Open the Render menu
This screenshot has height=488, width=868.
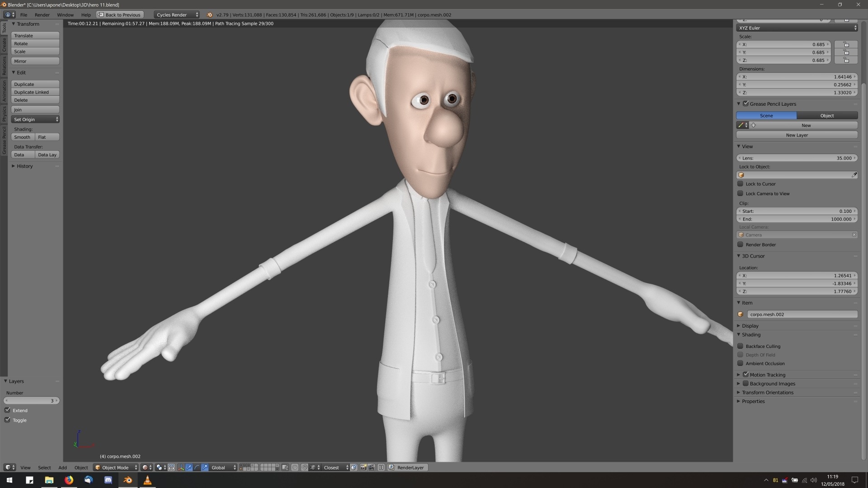click(x=42, y=15)
